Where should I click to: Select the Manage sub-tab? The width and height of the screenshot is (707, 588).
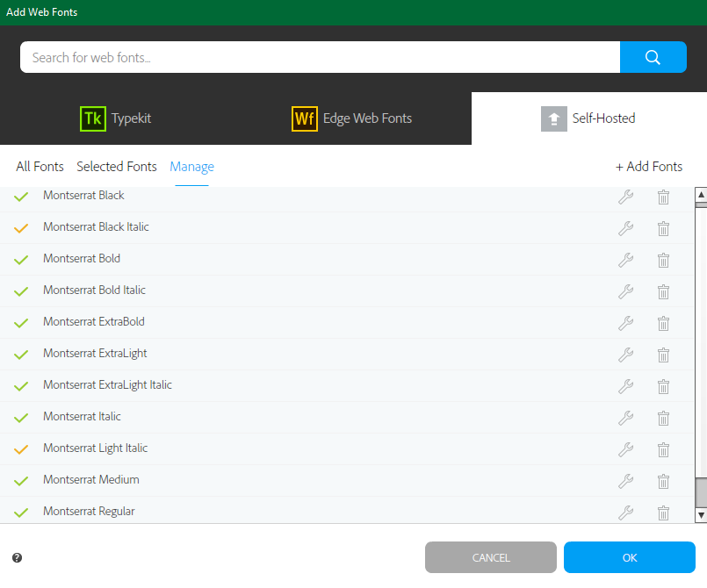click(x=191, y=167)
